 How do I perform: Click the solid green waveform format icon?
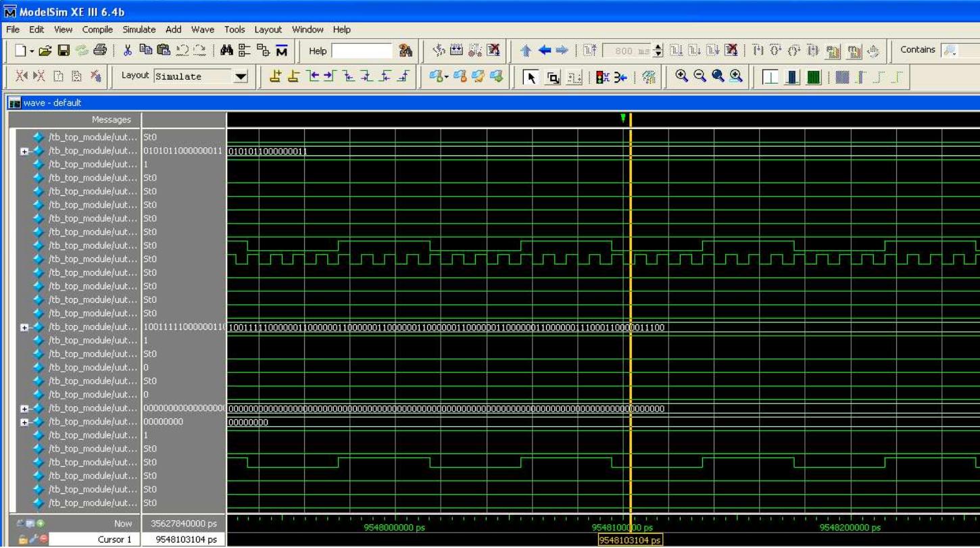coord(813,77)
